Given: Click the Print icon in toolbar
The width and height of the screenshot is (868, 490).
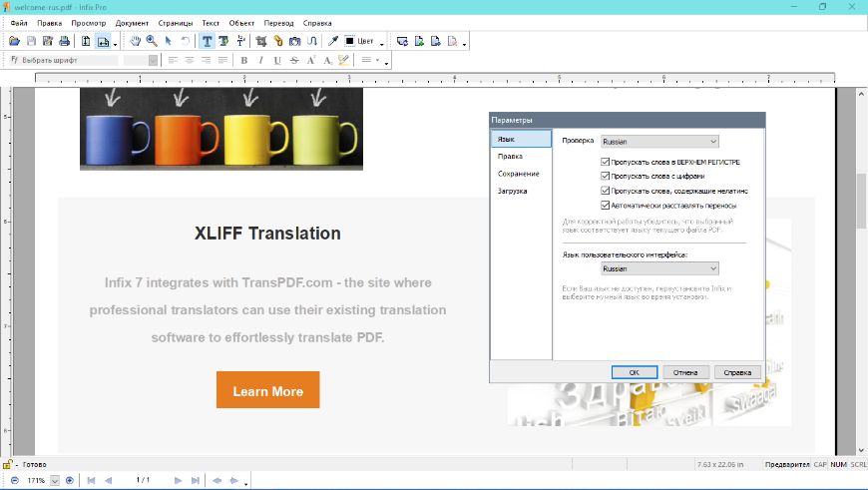Looking at the screenshot, I should pos(64,41).
